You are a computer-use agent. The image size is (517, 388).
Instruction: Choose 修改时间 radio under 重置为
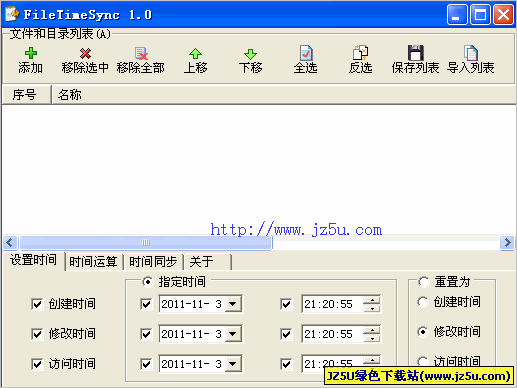(x=423, y=332)
